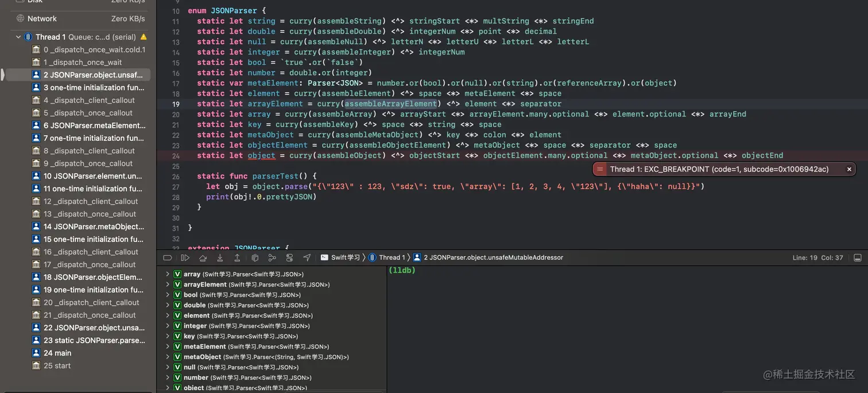Expand the double variable
The image size is (868, 393).
[x=168, y=305]
